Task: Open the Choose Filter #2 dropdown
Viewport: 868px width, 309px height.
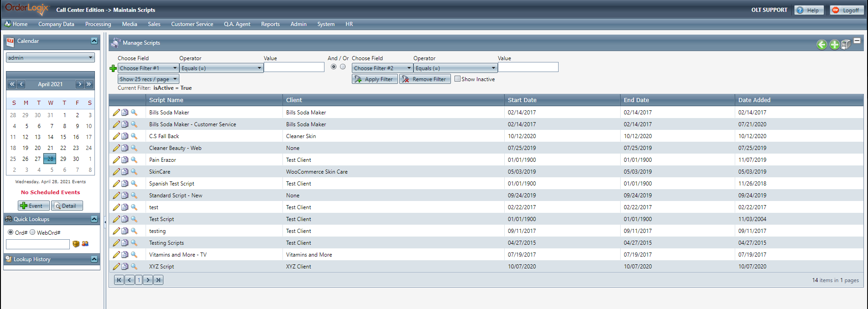Action: tap(382, 68)
